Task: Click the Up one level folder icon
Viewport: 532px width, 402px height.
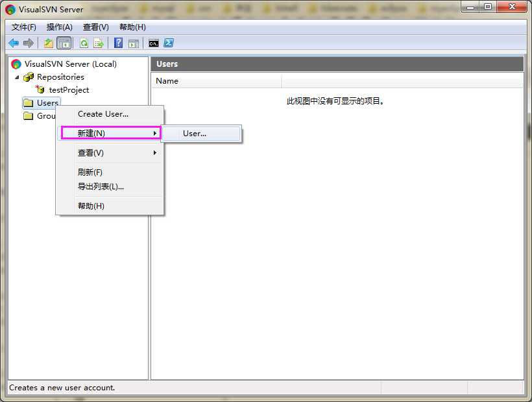Action: pyautogui.click(x=49, y=43)
